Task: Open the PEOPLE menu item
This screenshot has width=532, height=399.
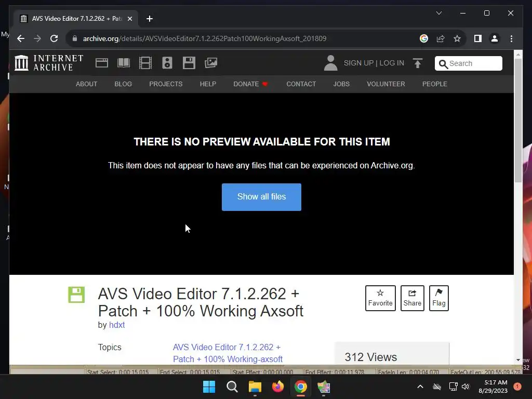Action: point(435,84)
